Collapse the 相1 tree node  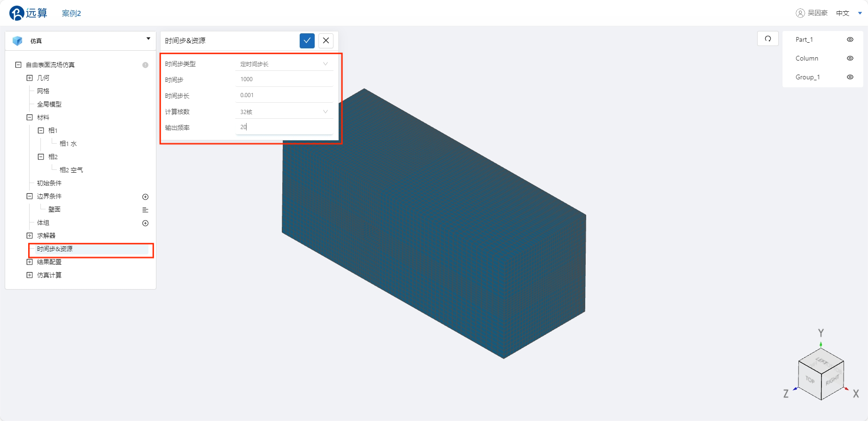[41, 130]
